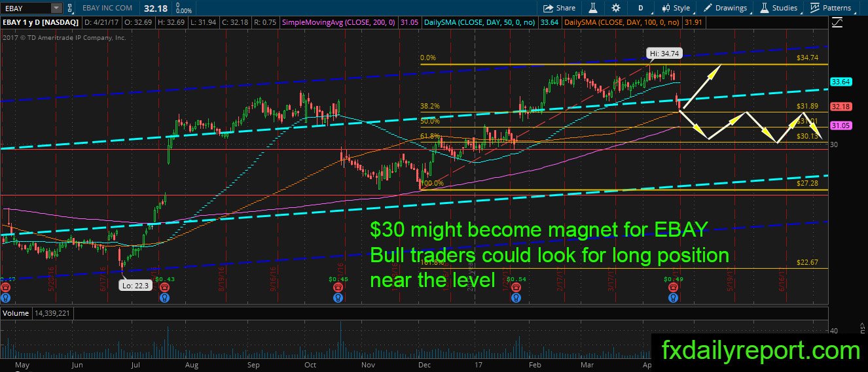
Task: Click the Aug label on time axis
Action: [x=192, y=367]
